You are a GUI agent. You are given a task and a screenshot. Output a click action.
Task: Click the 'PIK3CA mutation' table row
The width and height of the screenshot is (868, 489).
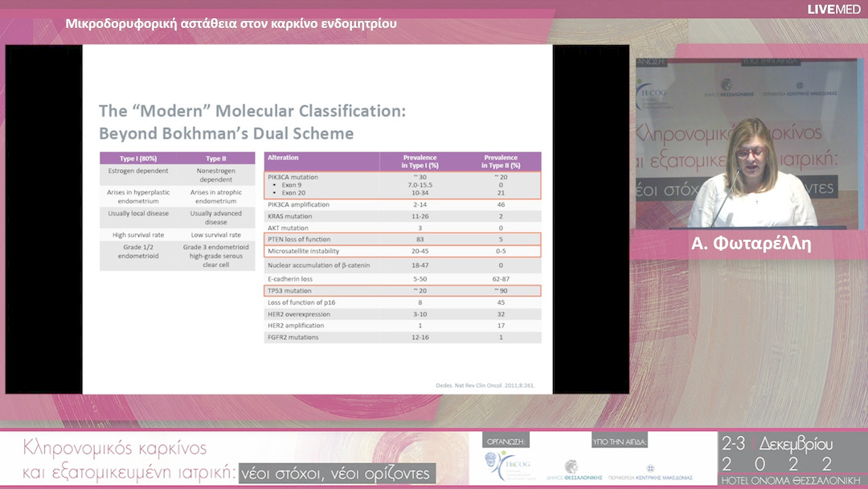tap(402, 185)
